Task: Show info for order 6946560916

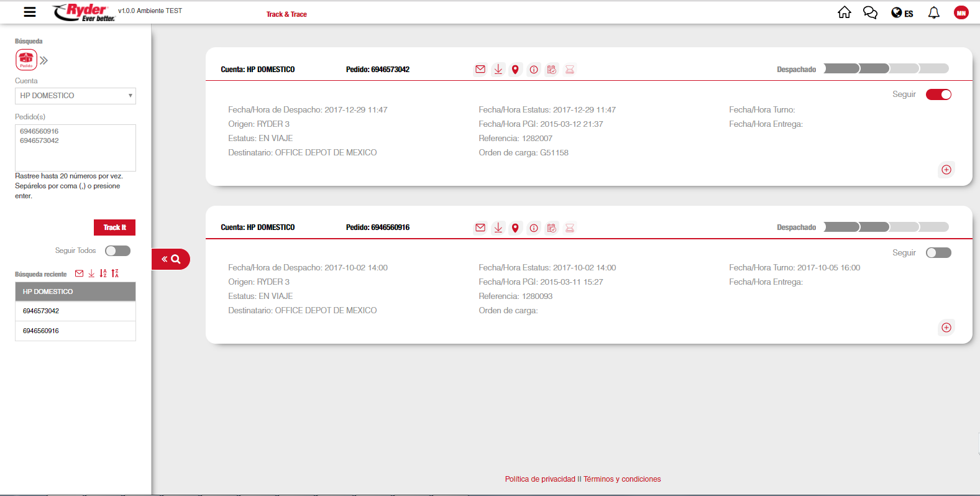Action: 534,227
